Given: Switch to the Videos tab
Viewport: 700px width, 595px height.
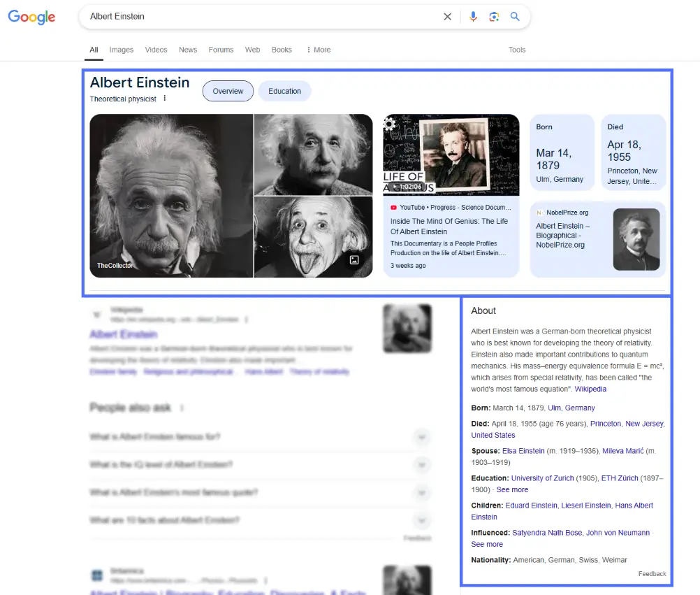Looking at the screenshot, I should [156, 50].
